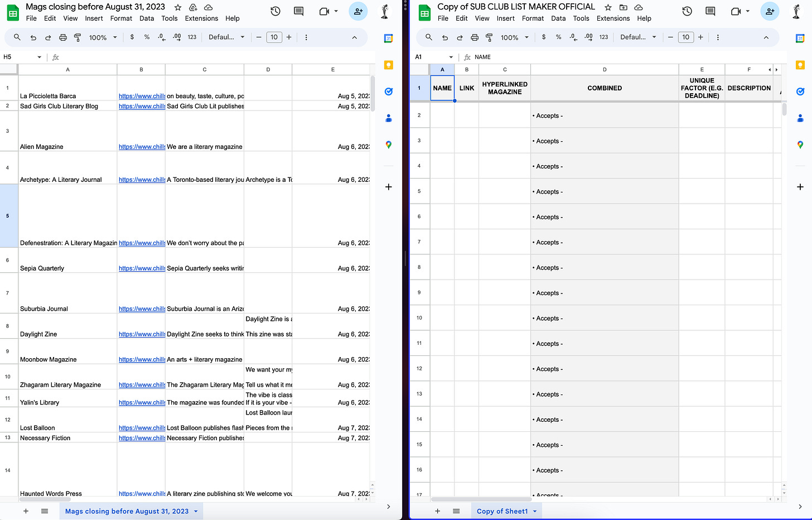The width and height of the screenshot is (812, 520).
Task: Collapse the SUB CLUB toolbar with the up chevron
Action: tap(766, 37)
